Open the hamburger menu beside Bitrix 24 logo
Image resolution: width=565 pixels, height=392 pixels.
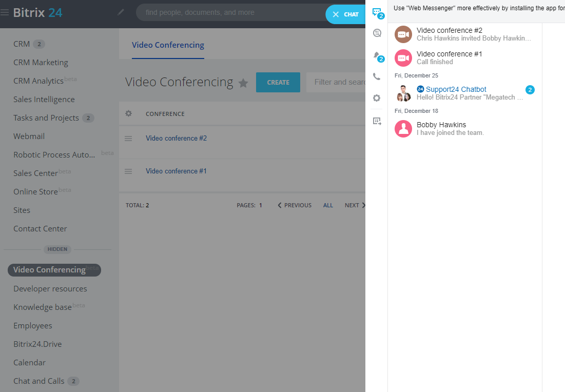tap(4, 13)
